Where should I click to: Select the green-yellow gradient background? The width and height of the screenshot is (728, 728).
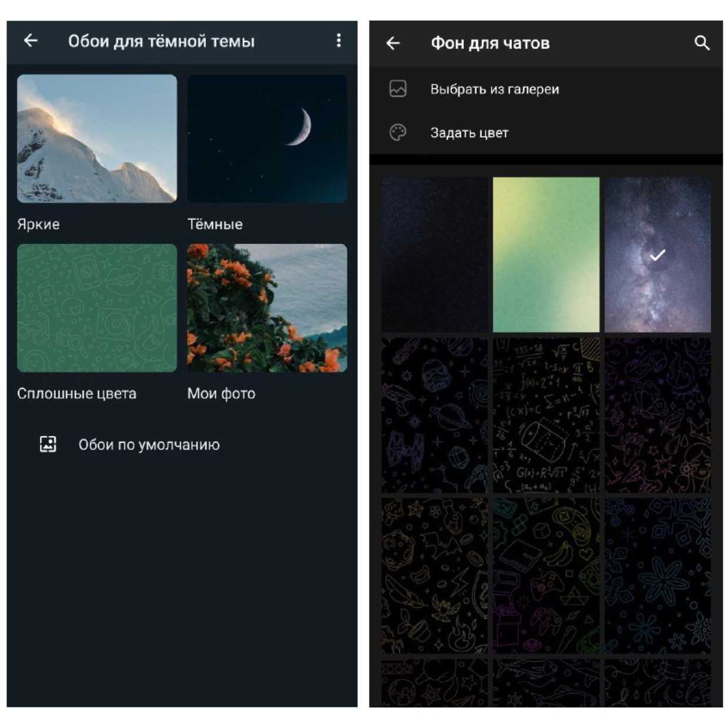(x=546, y=254)
